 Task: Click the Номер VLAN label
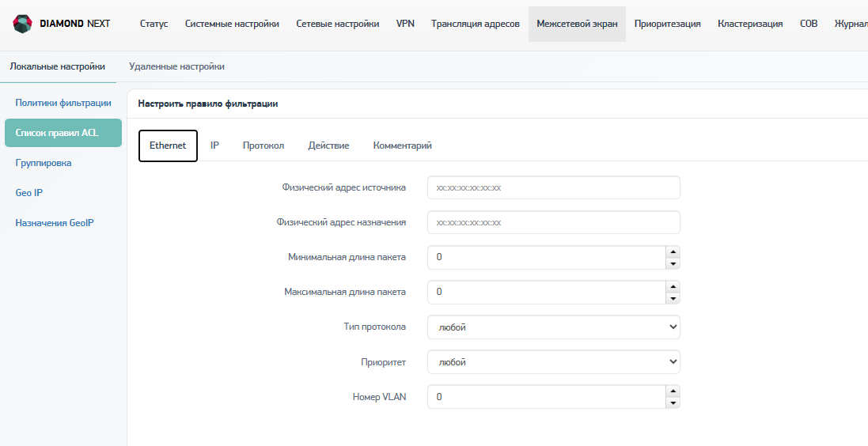(x=379, y=397)
